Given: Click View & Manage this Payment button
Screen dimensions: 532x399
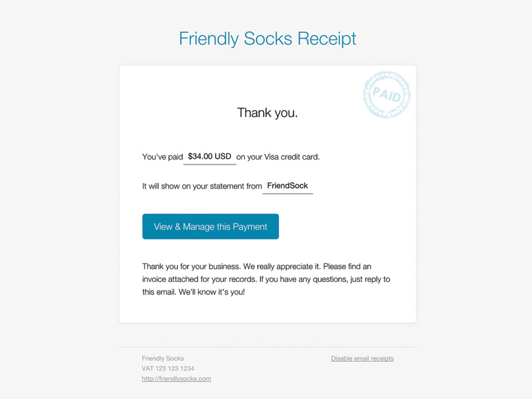Looking at the screenshot, I should coord(210,226).
